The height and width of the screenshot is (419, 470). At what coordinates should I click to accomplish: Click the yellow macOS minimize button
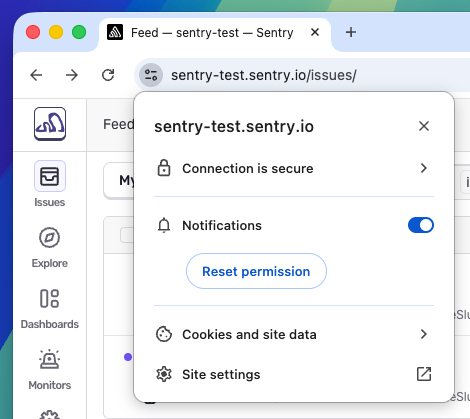(x=56, y=32)
